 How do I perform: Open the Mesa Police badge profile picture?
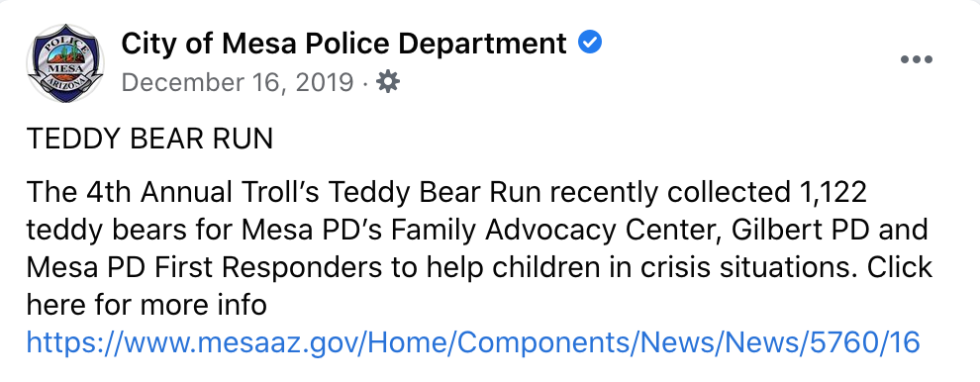(65, 63)
